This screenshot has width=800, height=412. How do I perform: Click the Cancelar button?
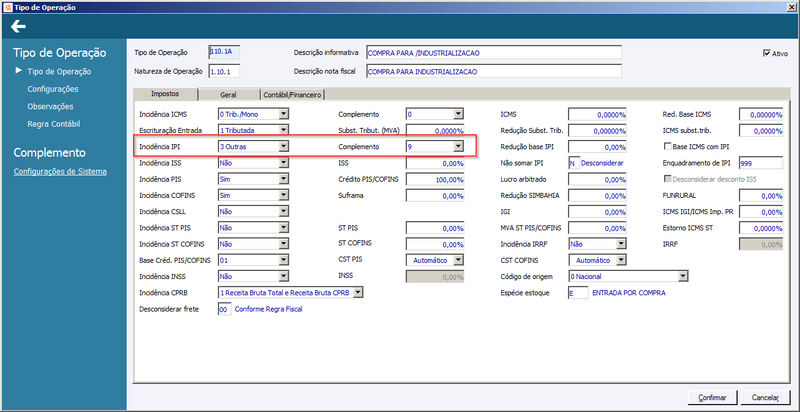click(766, 397)
